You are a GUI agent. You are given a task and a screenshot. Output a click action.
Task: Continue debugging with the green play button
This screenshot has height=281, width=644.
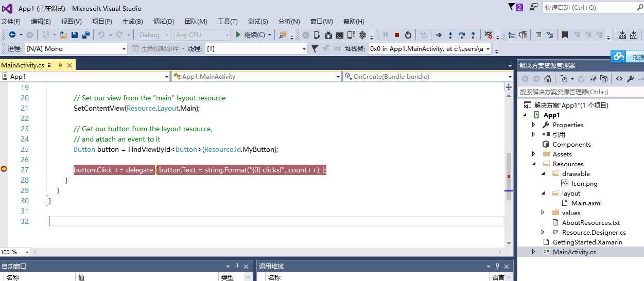(x=238, y=34)
